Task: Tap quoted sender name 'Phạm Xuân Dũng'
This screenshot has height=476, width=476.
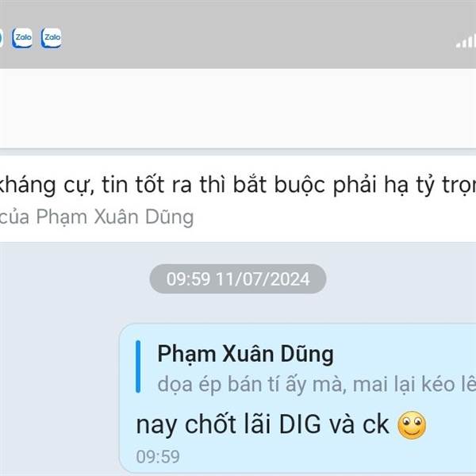Action: (245, 355)
